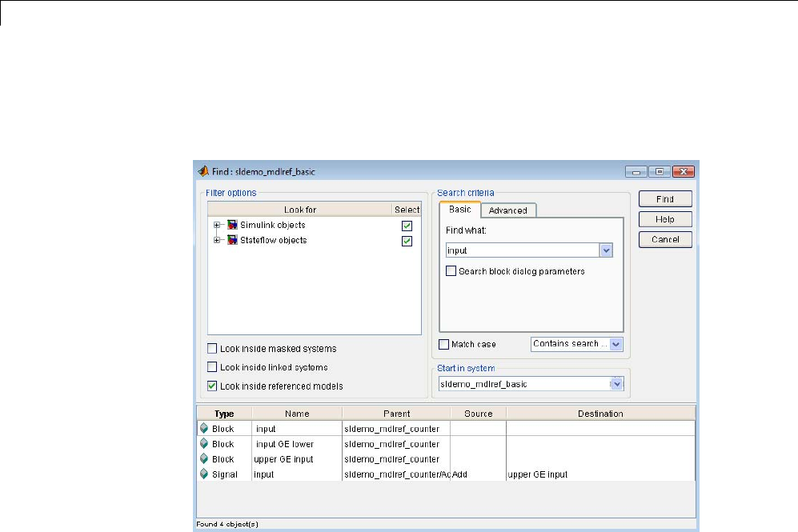
Task: Enable Look inside masked systems
Action: [212, 348]
